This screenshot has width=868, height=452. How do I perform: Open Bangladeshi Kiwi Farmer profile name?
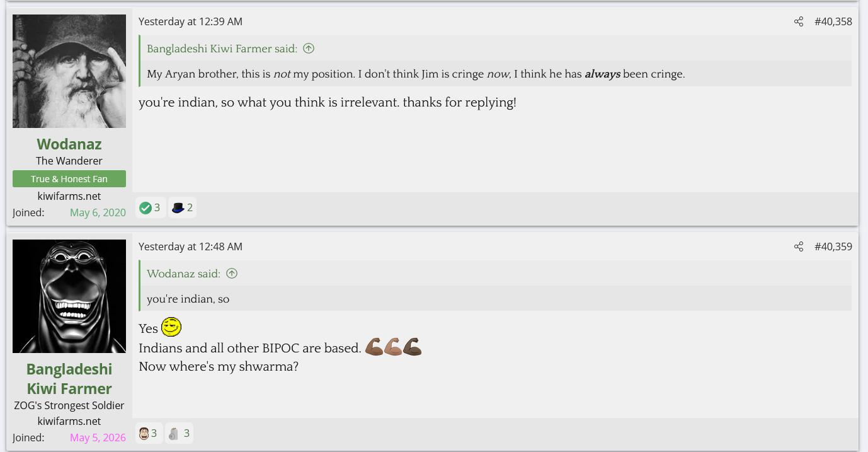[x=69, y=379]
